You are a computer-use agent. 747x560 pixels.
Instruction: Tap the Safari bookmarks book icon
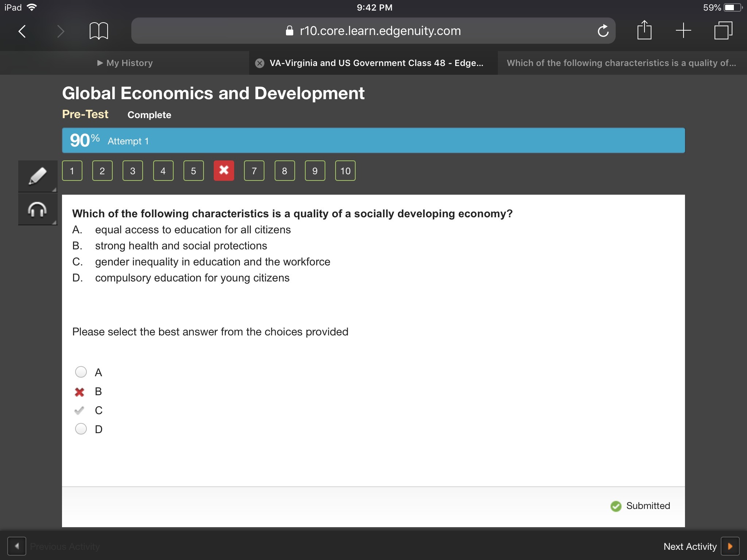(x=98, y=31)
